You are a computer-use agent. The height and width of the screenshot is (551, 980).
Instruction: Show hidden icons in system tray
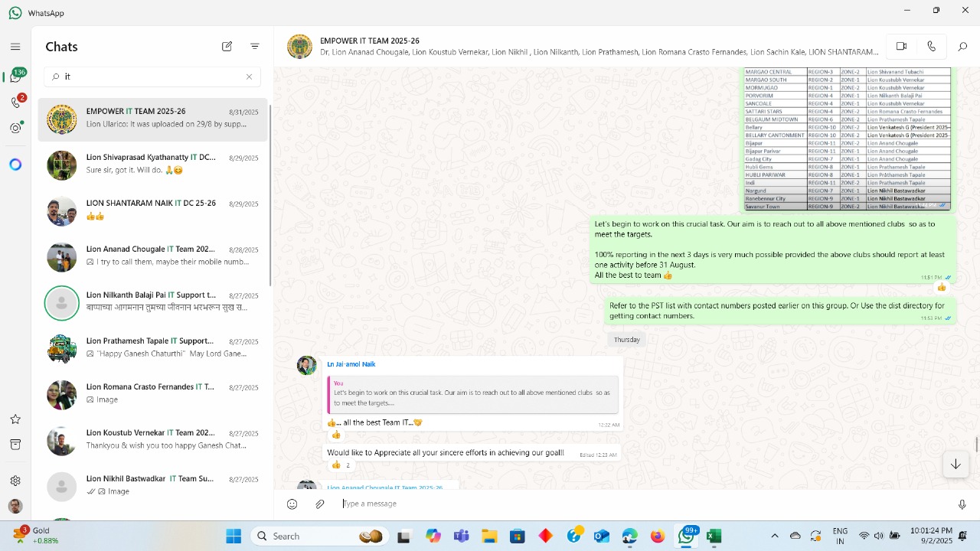pos(774,536)
